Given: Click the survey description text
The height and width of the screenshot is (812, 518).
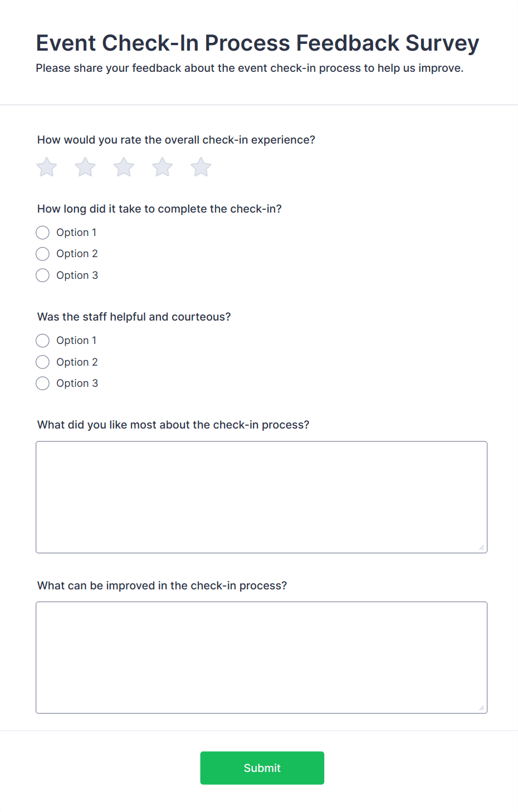Looking at the screenshot, I should (x=250, y=68).
